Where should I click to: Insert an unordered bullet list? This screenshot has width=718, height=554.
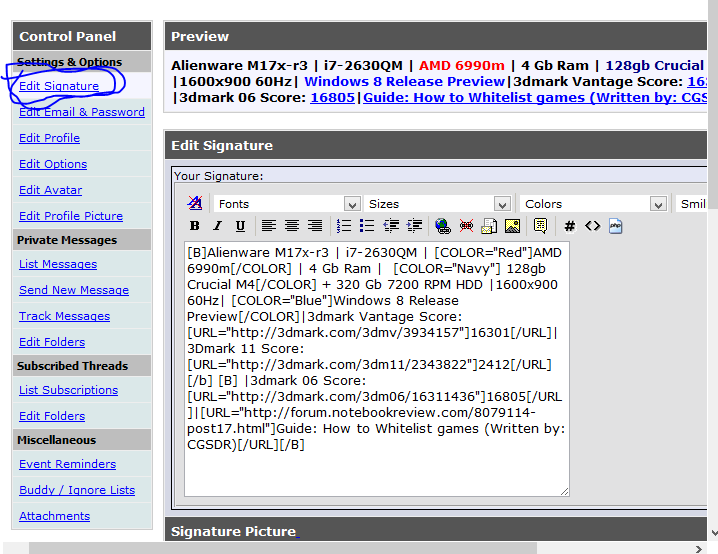[x=367, y=226]
